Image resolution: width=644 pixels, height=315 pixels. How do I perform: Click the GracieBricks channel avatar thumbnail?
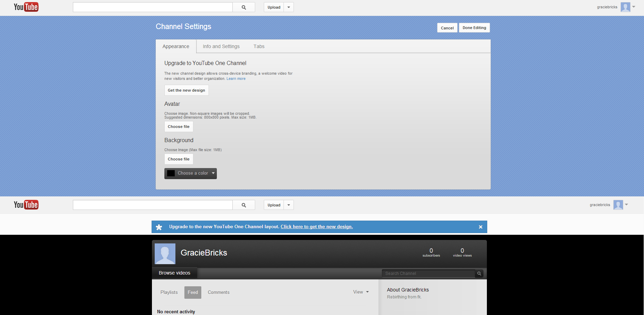pyautogui.click(x=165, y=254)
